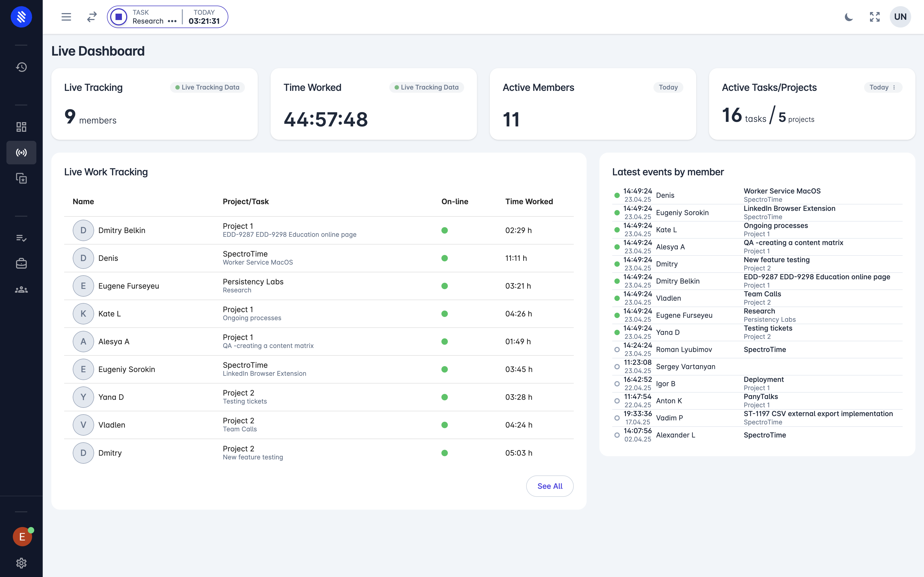924x577 pixels.
Task: Open the time history clock icon
Action: 21,67
